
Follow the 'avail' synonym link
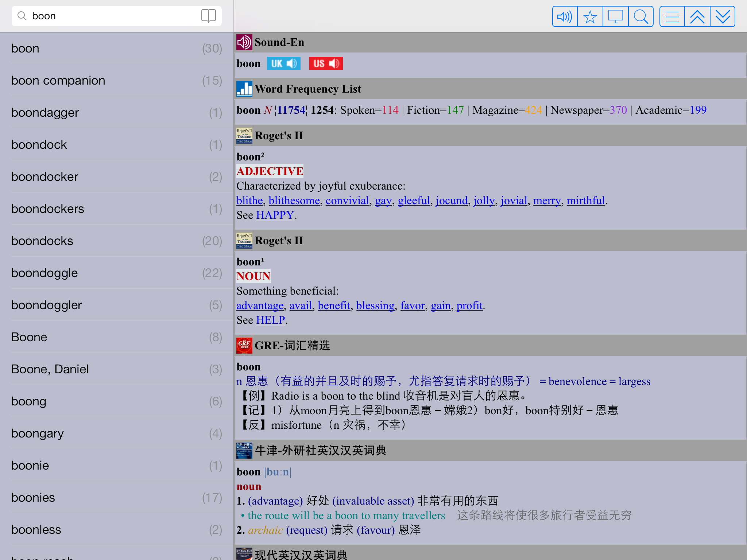point(301,306)
